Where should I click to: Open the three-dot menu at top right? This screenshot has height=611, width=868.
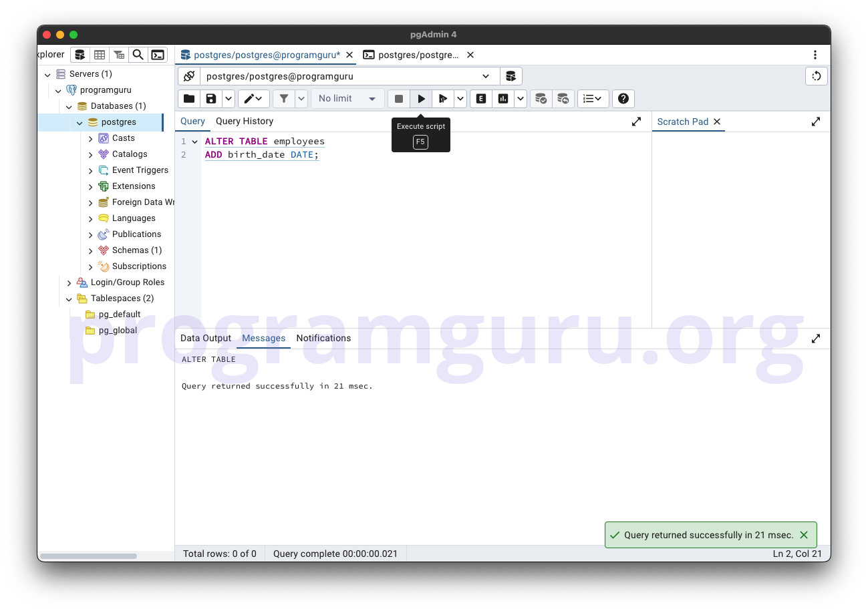pyautogui.click(x=815, y=55)
